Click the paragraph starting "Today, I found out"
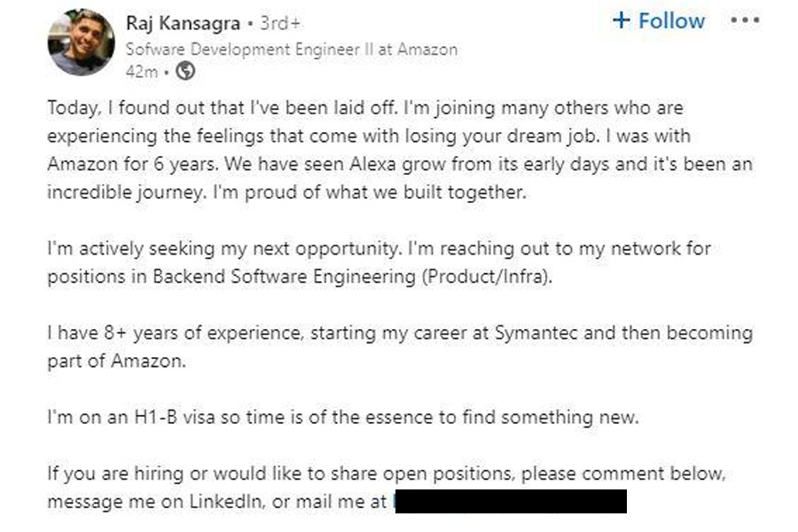The height and width of the screenshot is (532, 798). click(x=399, y=150)
